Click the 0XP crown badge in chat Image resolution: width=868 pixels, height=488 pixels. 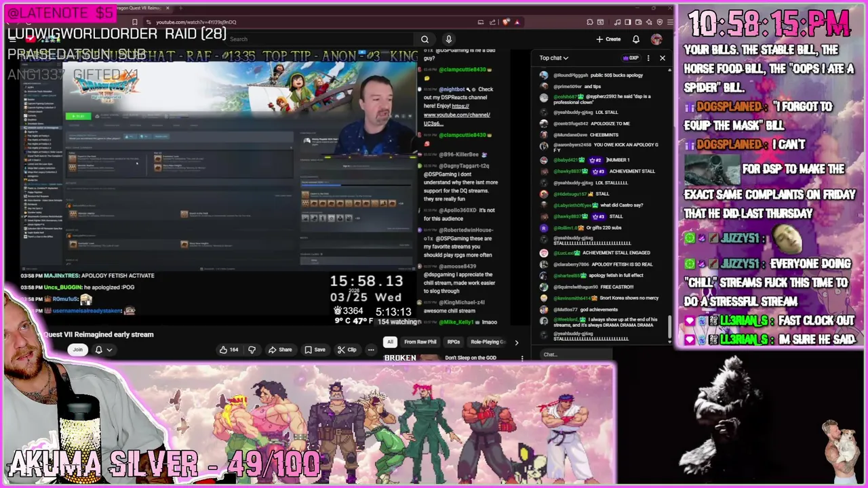[x=631, y=58]
